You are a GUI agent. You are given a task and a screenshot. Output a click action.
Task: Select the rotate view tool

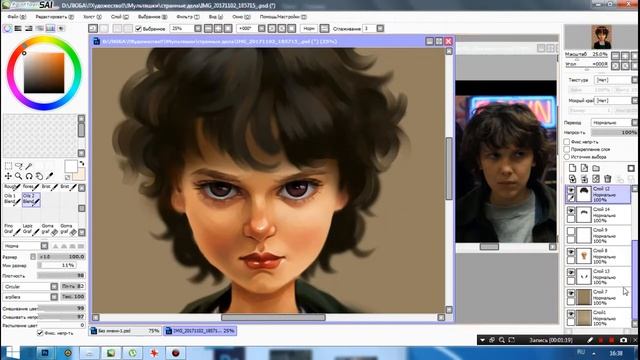pos(29,176)
